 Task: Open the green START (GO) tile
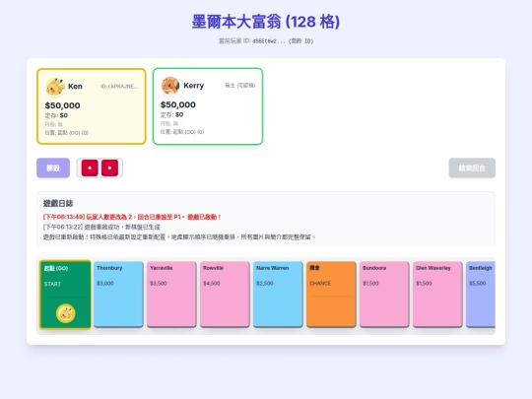[x=65, y=295]
